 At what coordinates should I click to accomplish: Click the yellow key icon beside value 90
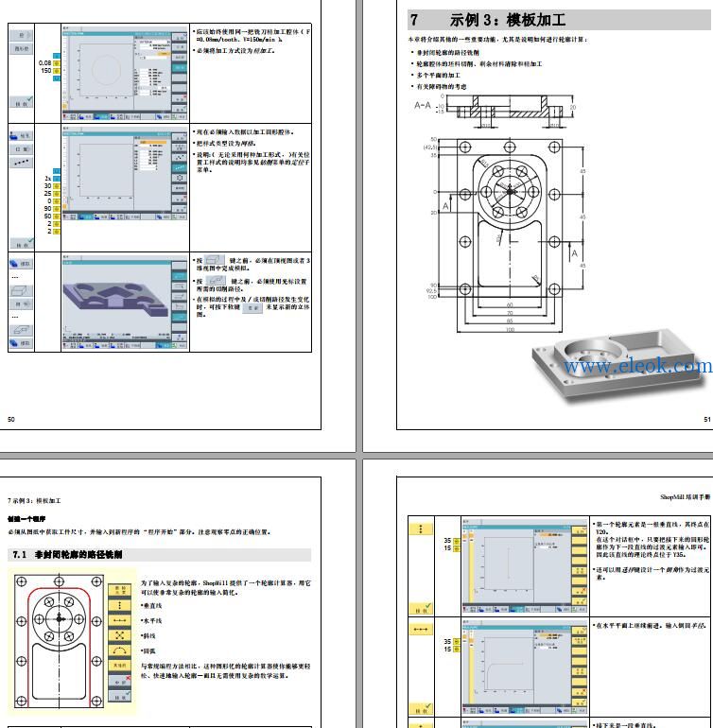56,209
